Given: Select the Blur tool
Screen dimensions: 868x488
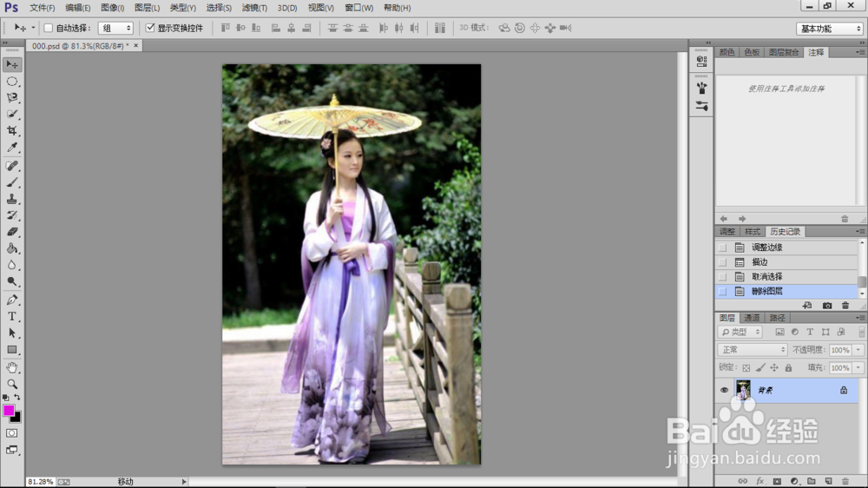Looking at the screenshot, I should (x=11, y=265).
